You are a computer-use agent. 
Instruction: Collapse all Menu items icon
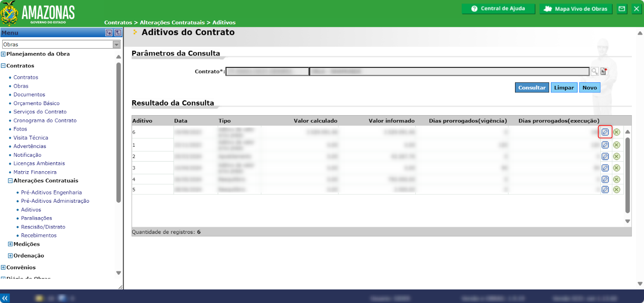[x=118, y=33]
